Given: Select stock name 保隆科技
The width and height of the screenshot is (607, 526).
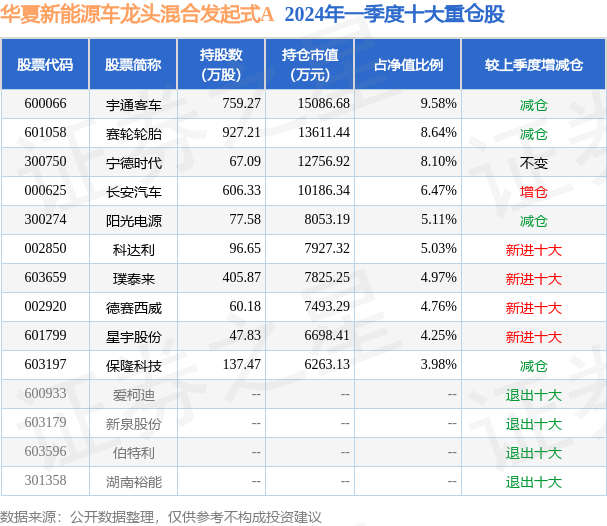Looking at the screenshot, I should click(134, 366).
